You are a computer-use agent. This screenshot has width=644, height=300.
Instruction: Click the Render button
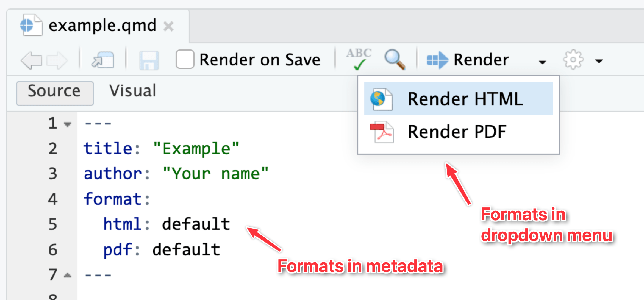[x=468, y=60]
